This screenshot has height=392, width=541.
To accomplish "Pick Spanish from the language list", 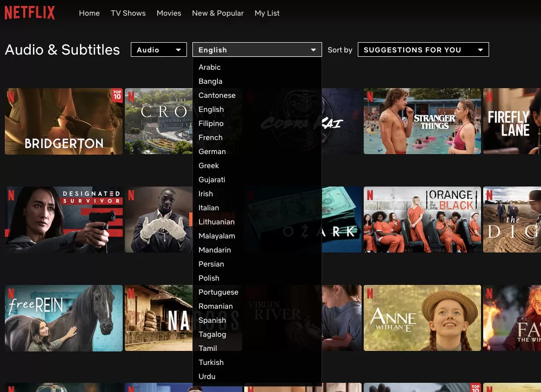I will pos(212,320).
